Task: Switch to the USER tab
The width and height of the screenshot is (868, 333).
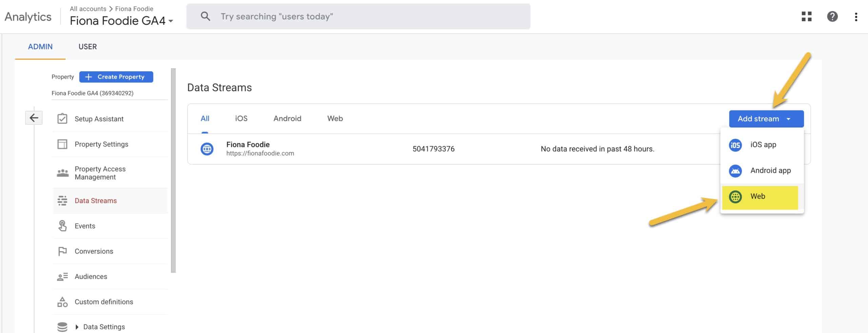Action: 87,46
